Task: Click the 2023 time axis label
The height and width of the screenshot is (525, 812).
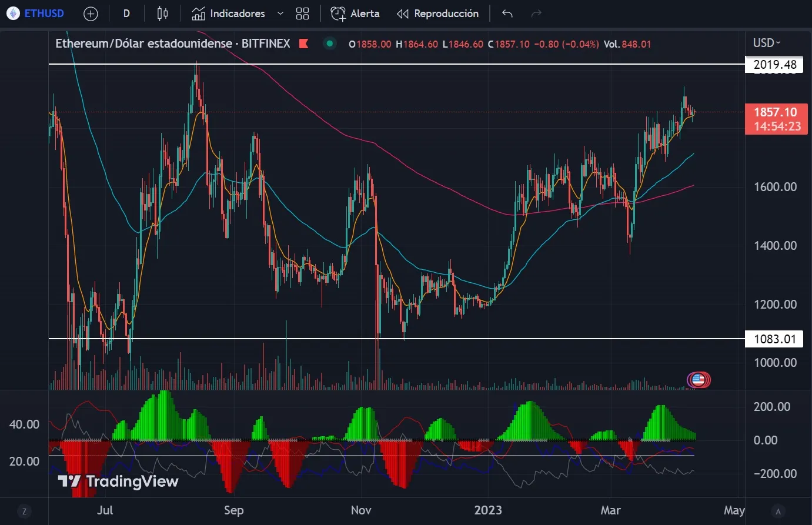Action: coord(488,510)
